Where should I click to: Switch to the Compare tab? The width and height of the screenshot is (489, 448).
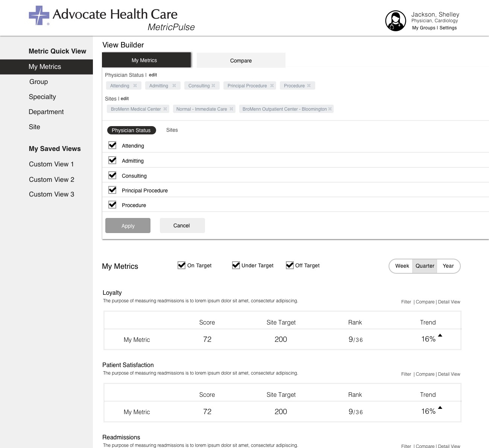[x=241, y=61]
